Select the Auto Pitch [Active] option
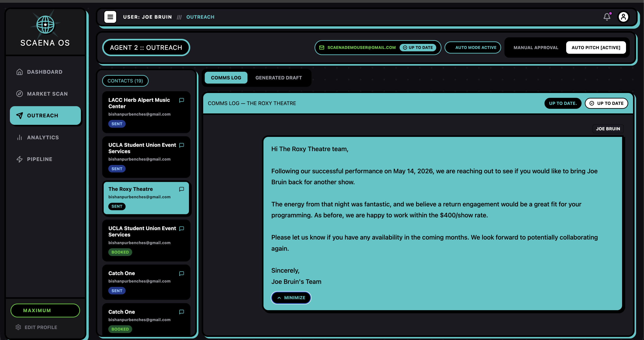The height and width of the screenshot is (340, 644). coord(596,48)
